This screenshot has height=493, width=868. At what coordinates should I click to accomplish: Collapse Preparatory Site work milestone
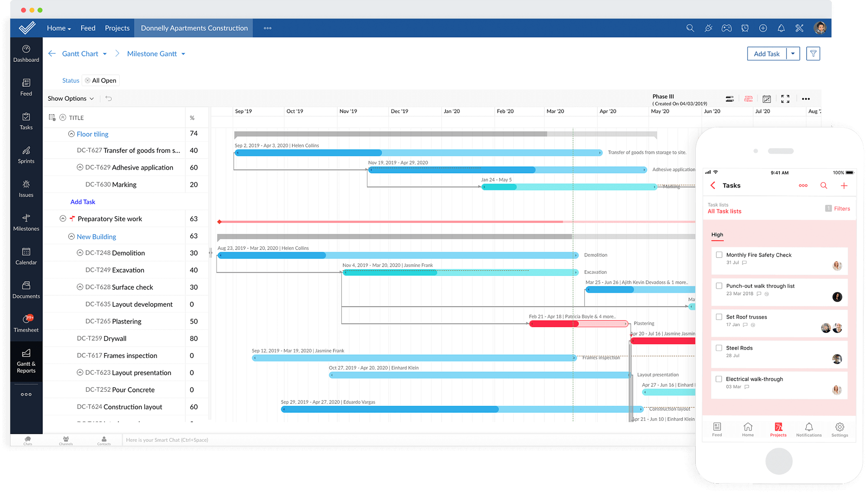pos(63,219)
